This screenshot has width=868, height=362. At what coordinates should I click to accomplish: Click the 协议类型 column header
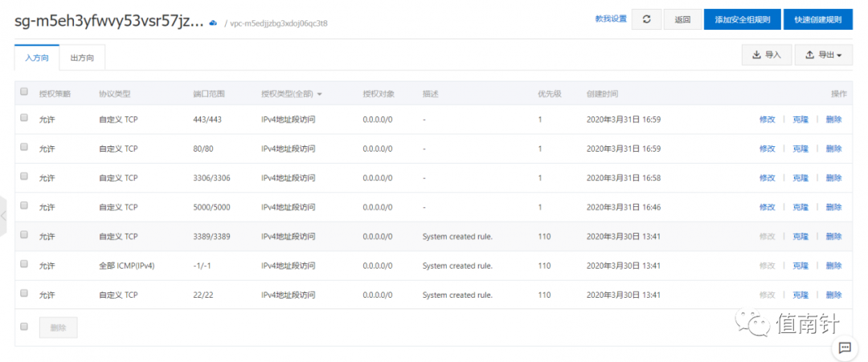(x=115, y=94)
